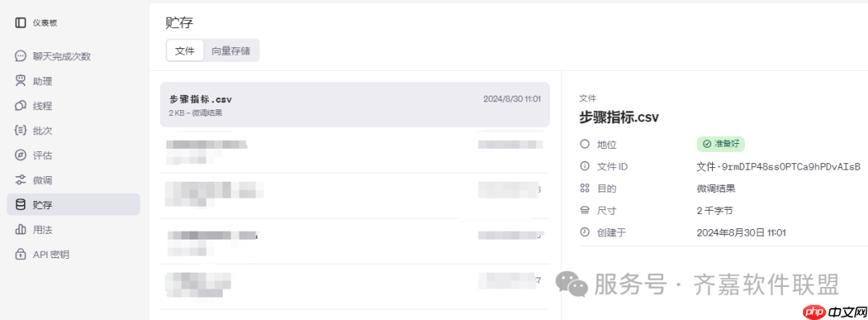Select the first blurred file row
This screenshot has width=868, height=320.
pos(355,150)
